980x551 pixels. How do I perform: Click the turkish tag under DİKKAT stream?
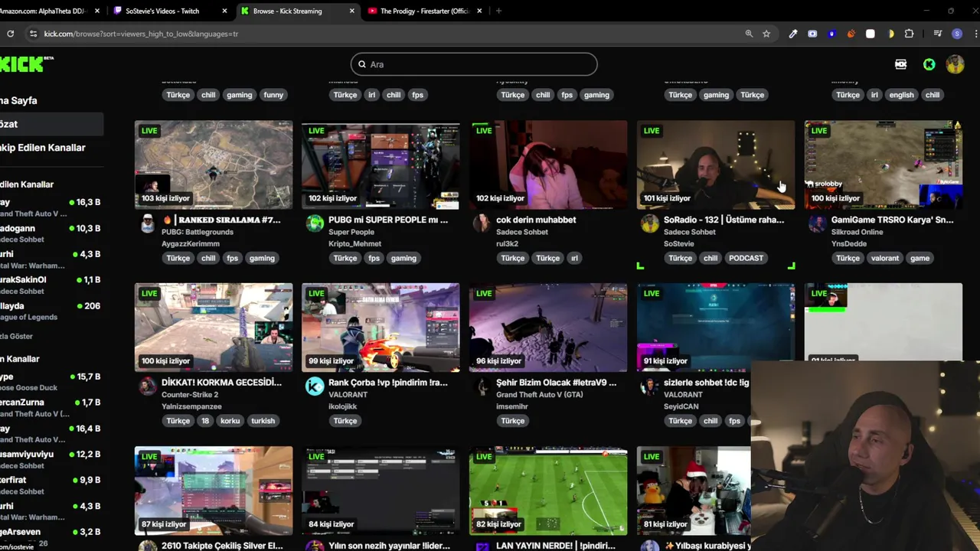coord(263,421)
